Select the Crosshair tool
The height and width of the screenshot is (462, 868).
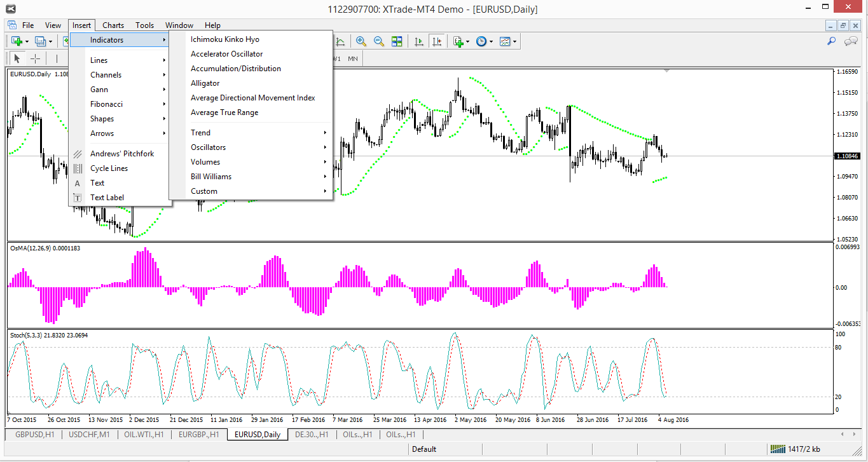click(x=35, y=58)
